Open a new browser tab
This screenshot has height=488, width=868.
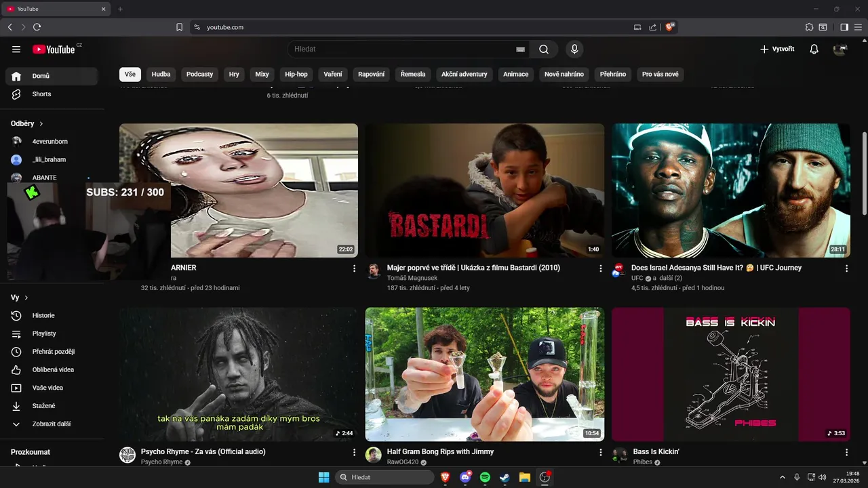coord(120,9)
